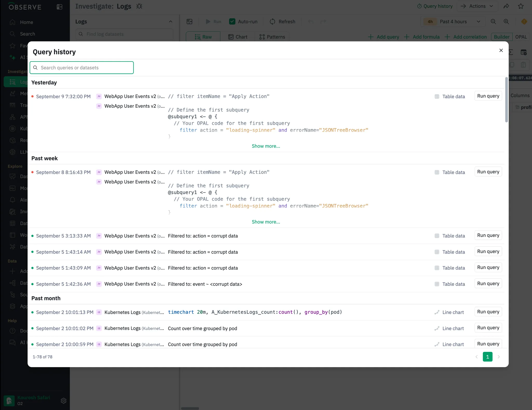Image resolution: width=532 pixels, height=410 pixels.
Task: Switch to Builder mode toggle
Action: pyautogui.click(x=501, y=37)
